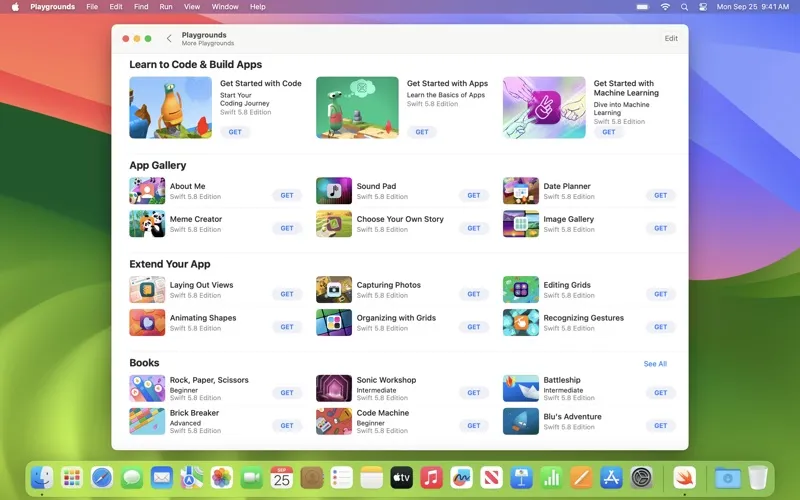
Task: Click GET next to Laying Out Views
Action: [x=287, y=294]
